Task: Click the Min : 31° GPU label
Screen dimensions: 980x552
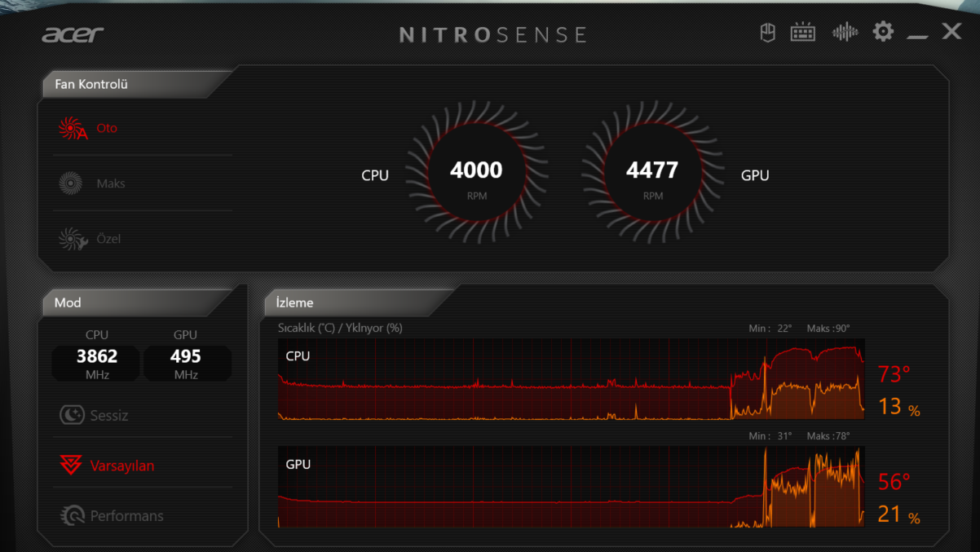Action: [770, 436]
